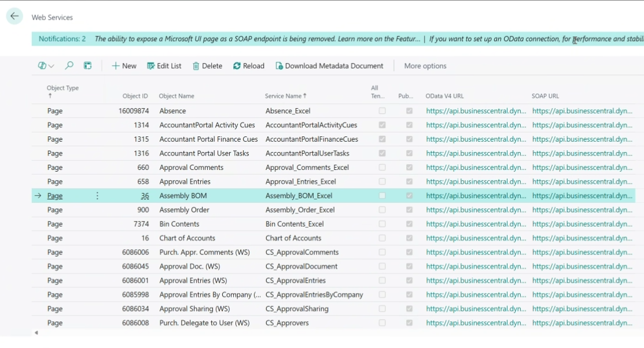Select the CS_ApprovalEntriesByCompany cell
The width and height of the screenshot is (644, 348).
pyautogui.click(x=314, y=295)
